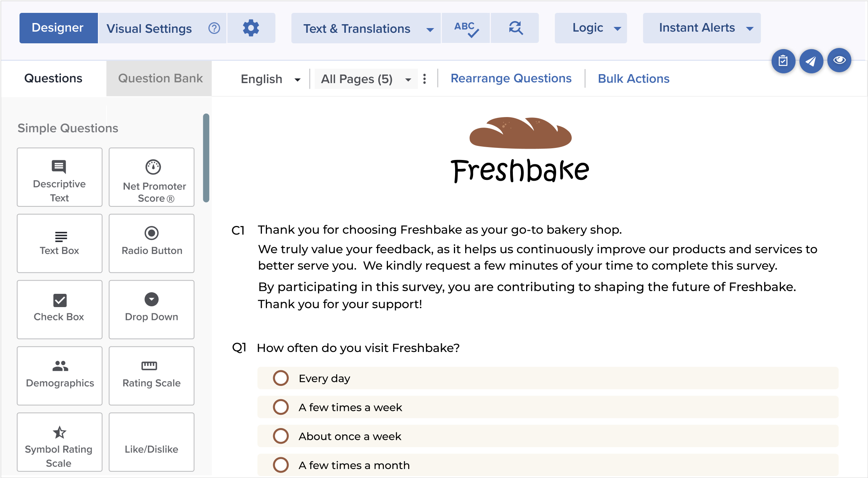The width and height of the screenshot is (868, 478).
Task: Click the eye preview icon
Action: [x=839, y=60]
